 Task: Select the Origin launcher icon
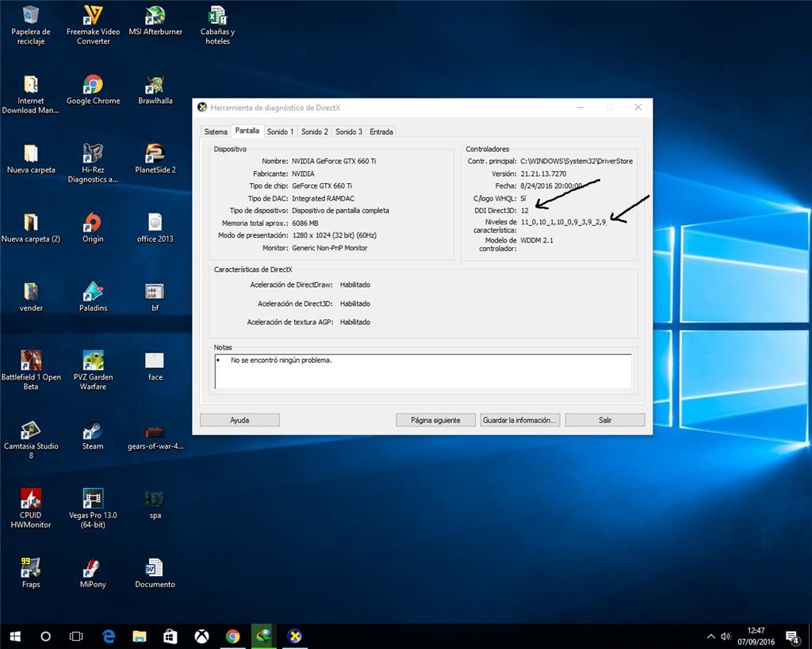point(93,228)
